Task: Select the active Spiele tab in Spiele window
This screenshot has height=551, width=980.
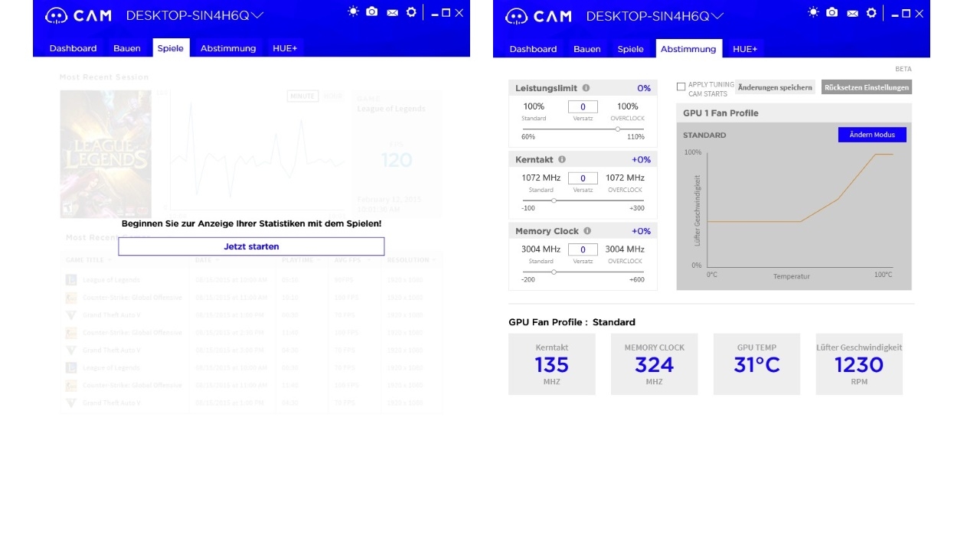Action: pos(171,47)
